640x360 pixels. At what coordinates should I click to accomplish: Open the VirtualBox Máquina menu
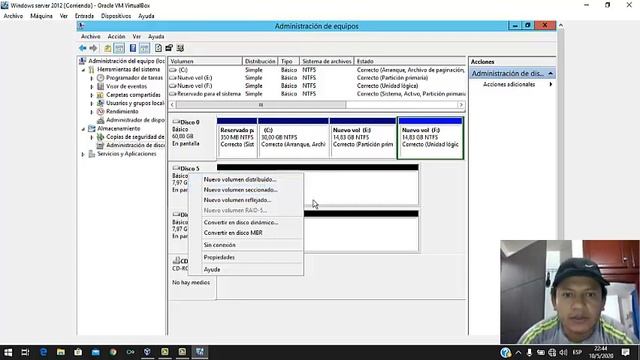coord(41,16)
